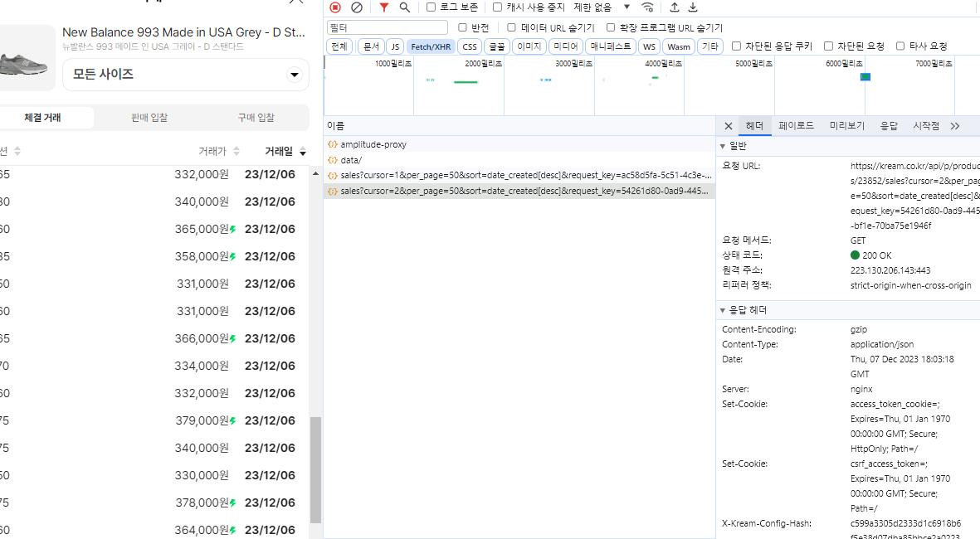The image size is (980, 539).
Task: Select 매니페스트 resource type filter
Action: [611, 46]
